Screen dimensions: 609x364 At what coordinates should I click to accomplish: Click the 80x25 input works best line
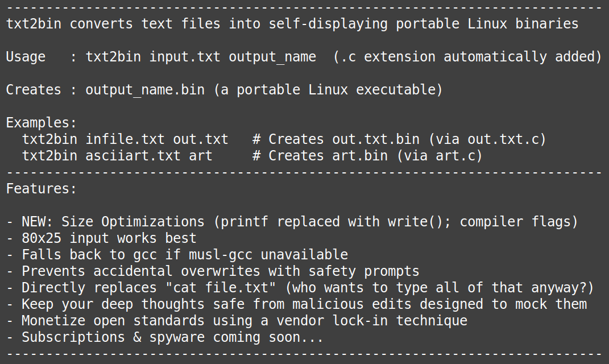(x=101, y=238)
